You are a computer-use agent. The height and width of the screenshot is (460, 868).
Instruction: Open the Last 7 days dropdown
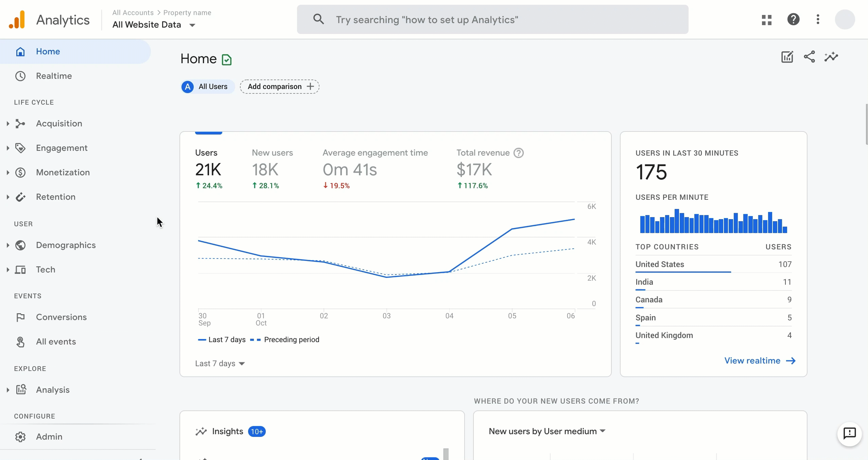tap(221, 363)
